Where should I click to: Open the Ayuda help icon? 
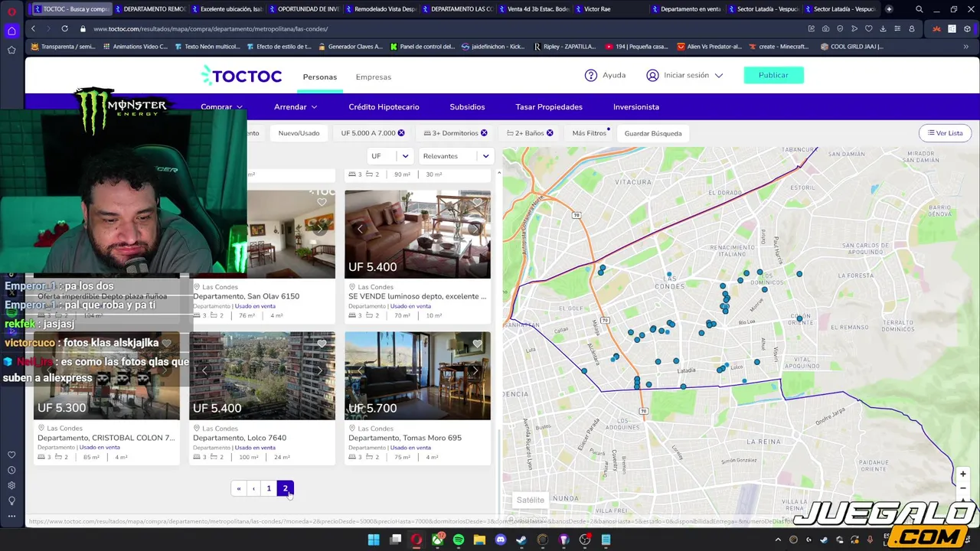590,75
